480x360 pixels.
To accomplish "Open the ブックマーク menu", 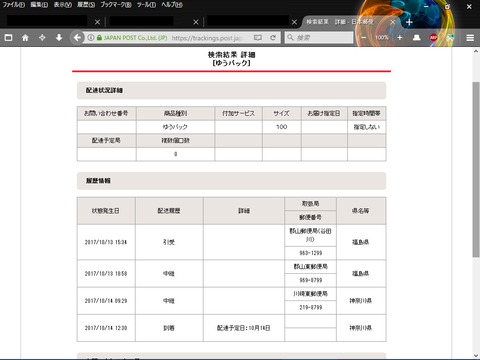I will (x=116, y=5).
